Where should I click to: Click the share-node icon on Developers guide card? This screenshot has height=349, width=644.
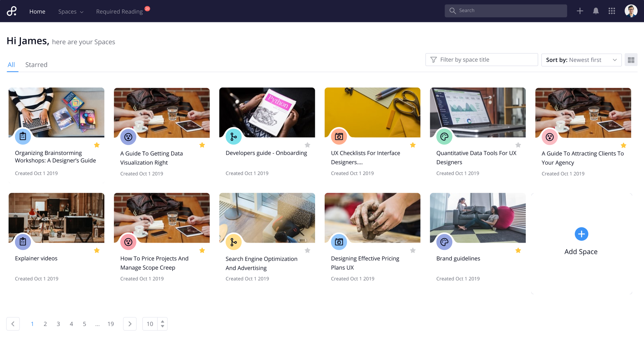[233, 137]
